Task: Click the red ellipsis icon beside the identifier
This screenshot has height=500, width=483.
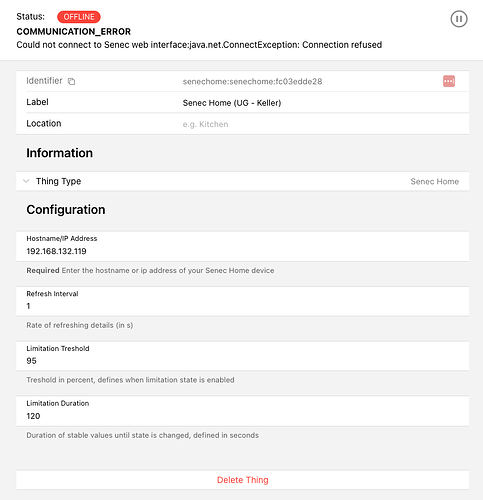Action: [449, 81]
